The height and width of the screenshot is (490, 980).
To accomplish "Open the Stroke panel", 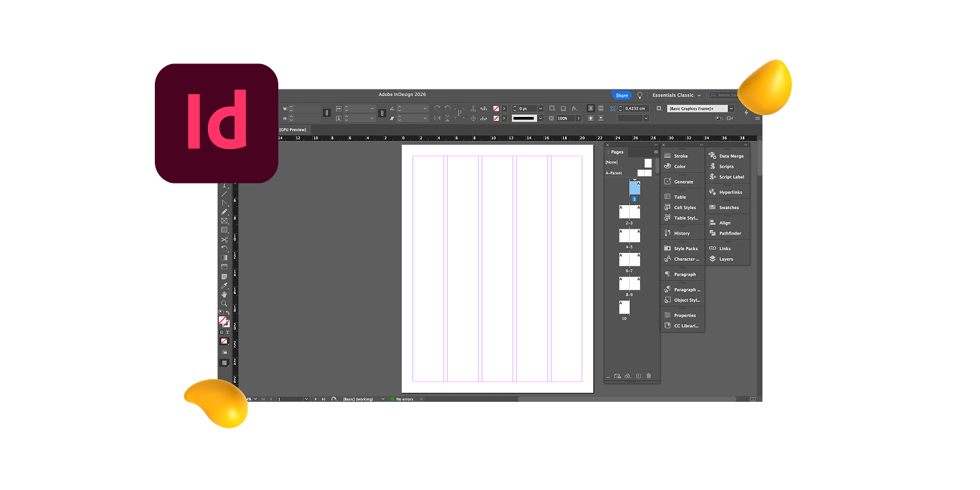I will point(677,156).
